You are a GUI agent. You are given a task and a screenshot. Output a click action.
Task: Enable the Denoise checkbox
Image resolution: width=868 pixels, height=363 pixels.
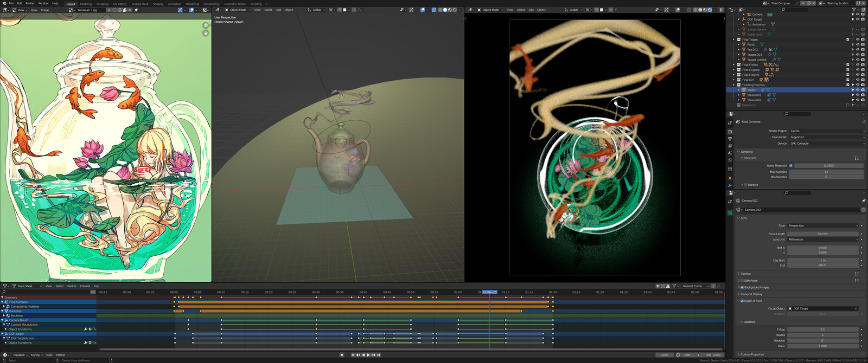(x=746, y=185)
